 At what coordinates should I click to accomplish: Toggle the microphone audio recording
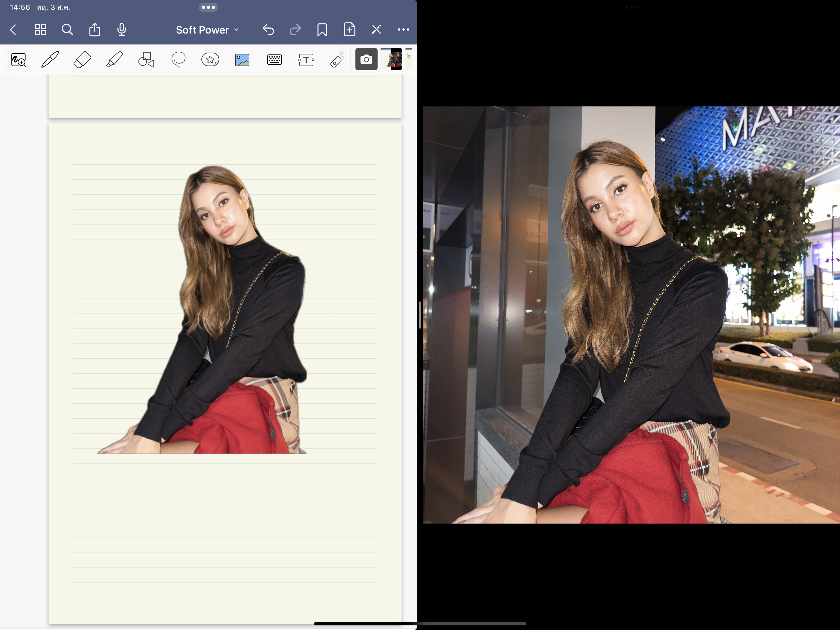(x=121, y=30)
